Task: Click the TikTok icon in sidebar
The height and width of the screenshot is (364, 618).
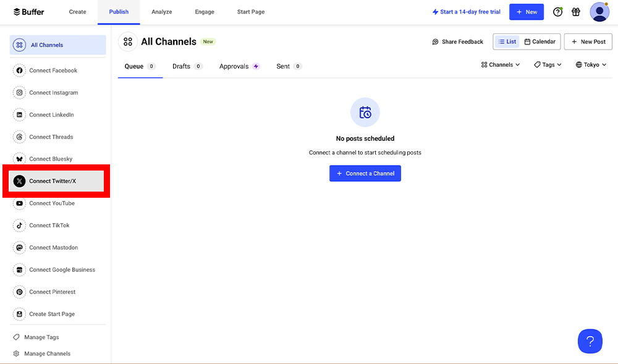Action: click(19, 226)
